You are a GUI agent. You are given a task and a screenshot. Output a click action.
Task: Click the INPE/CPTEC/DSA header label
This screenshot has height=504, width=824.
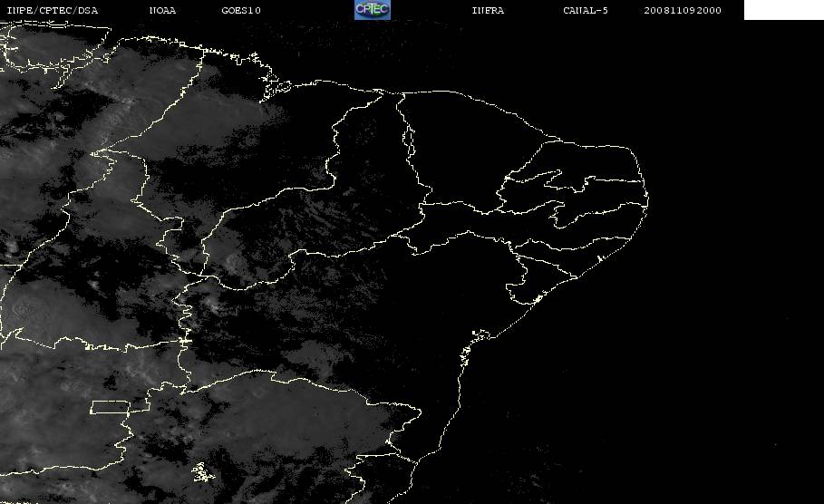52,11
